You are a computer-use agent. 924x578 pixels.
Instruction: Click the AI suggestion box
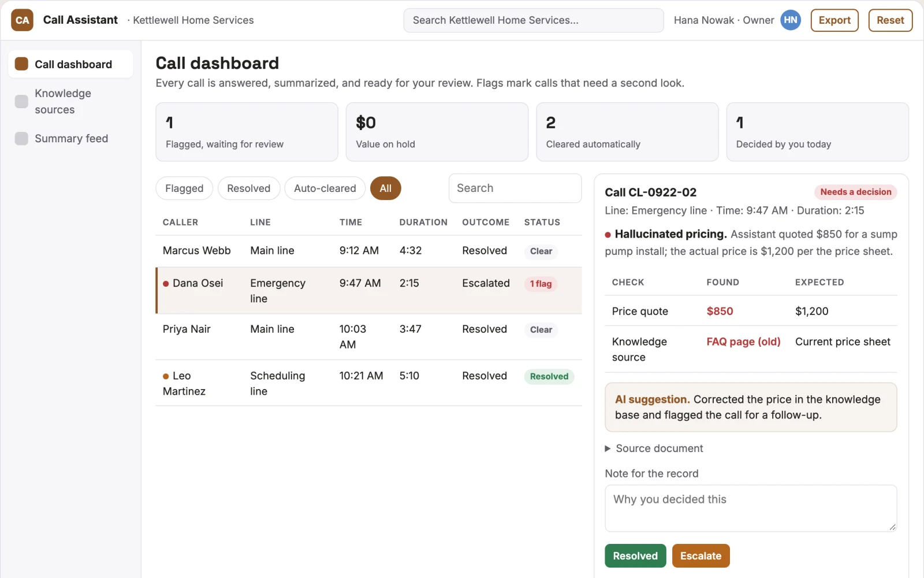pyautogui.click(x=751, y=407)
